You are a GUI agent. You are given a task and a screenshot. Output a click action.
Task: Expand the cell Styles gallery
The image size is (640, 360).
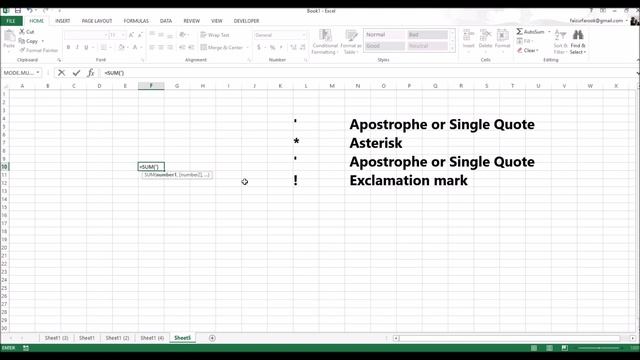[452, 49]
